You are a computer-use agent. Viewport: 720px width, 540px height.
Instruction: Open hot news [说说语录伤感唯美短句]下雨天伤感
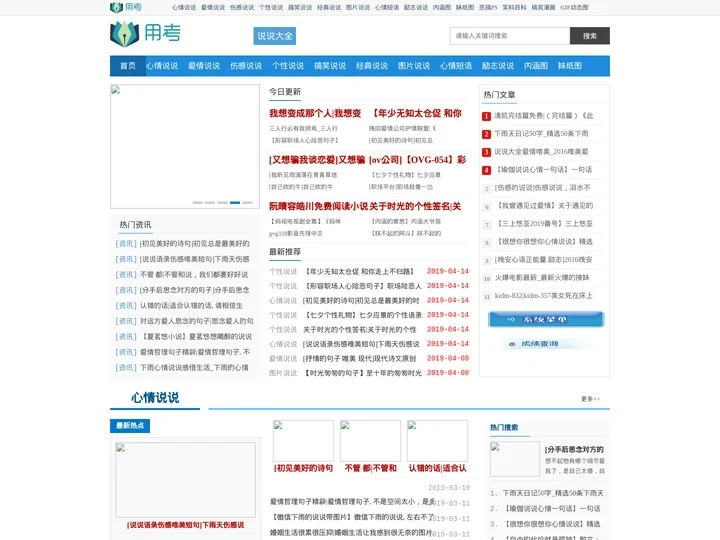click(x=194, y=259)
